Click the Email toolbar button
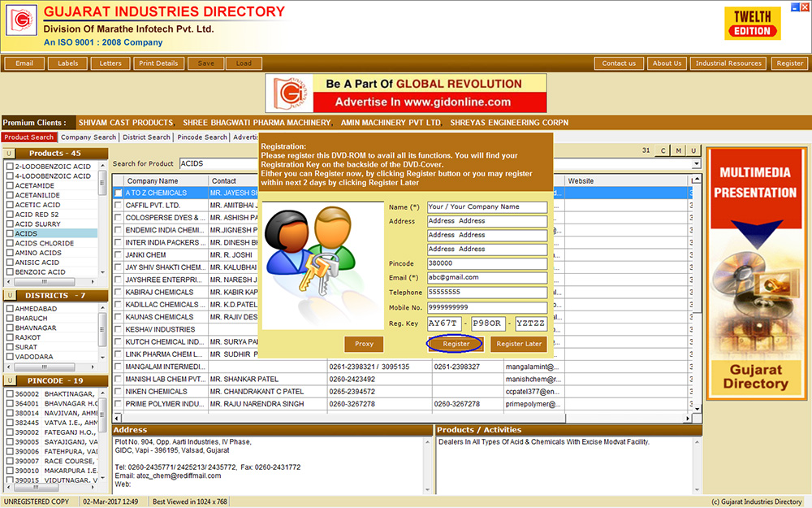 [24, 63]
